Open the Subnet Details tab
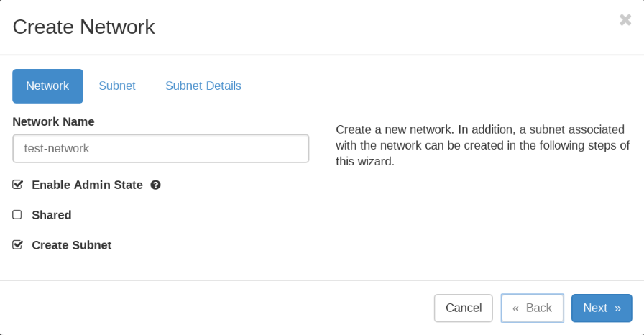The height and width of the screenshot is (335, 644). 203,86
